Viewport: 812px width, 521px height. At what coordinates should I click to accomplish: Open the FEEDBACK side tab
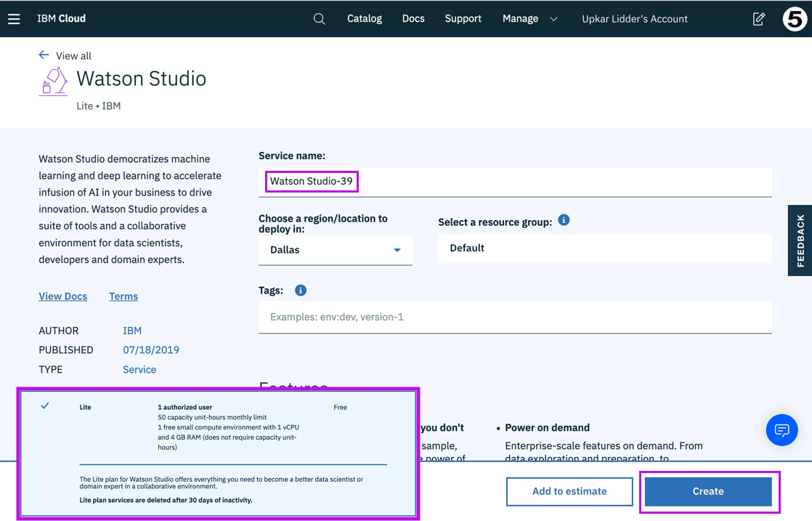[x=800, y=241]
